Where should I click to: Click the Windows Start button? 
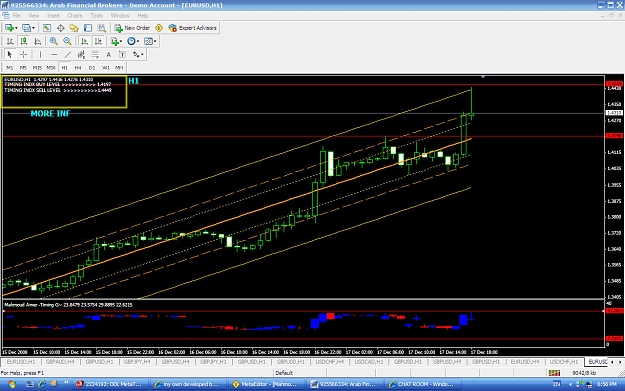(x=12, y=384)
